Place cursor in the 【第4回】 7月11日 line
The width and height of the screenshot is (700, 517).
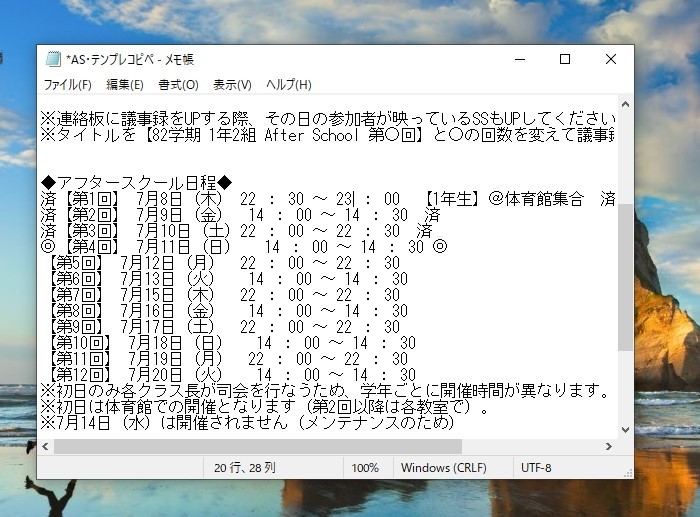coord(244,247)
